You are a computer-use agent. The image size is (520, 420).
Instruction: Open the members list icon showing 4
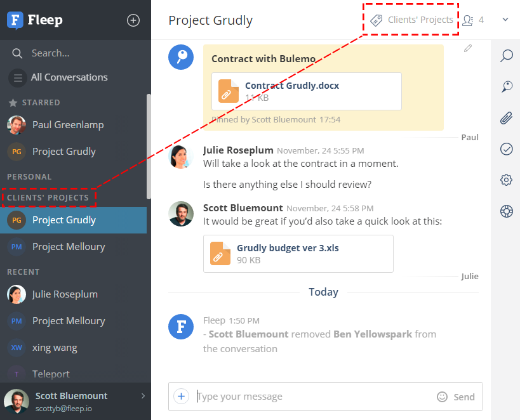click(467, 20)
